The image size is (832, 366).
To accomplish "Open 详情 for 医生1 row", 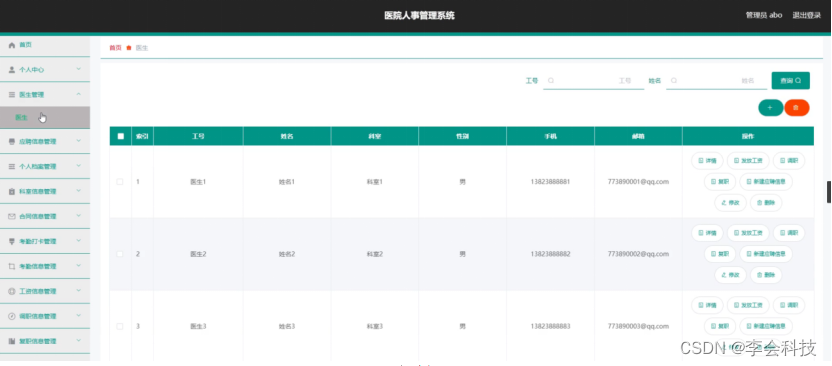I will point(707,160).
